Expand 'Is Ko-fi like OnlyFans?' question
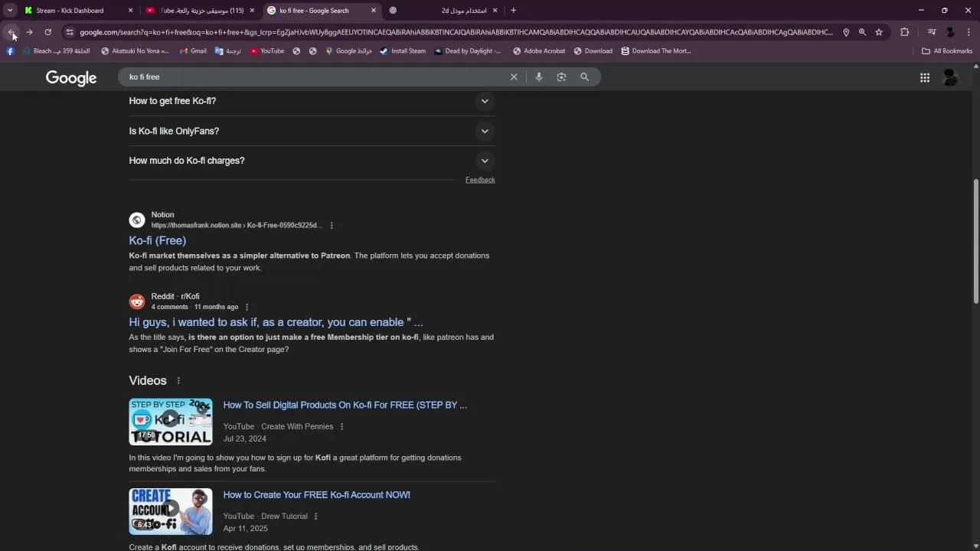980x551 pixels. [312, 131]
